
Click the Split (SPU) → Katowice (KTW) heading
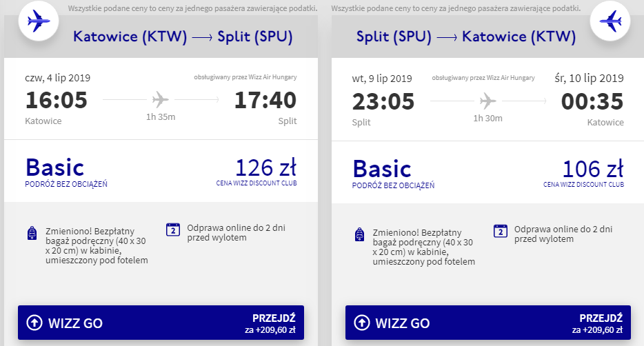[466, 37]
